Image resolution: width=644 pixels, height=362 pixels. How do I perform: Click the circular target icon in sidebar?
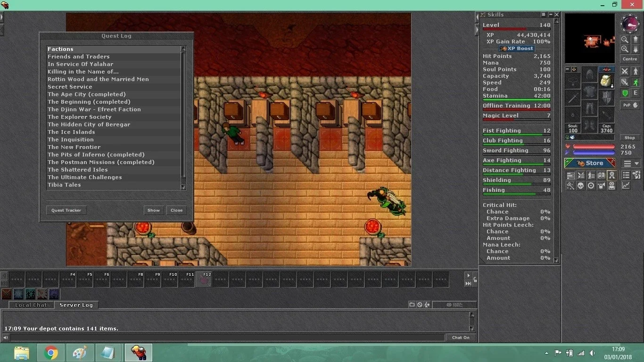(591, 186)
